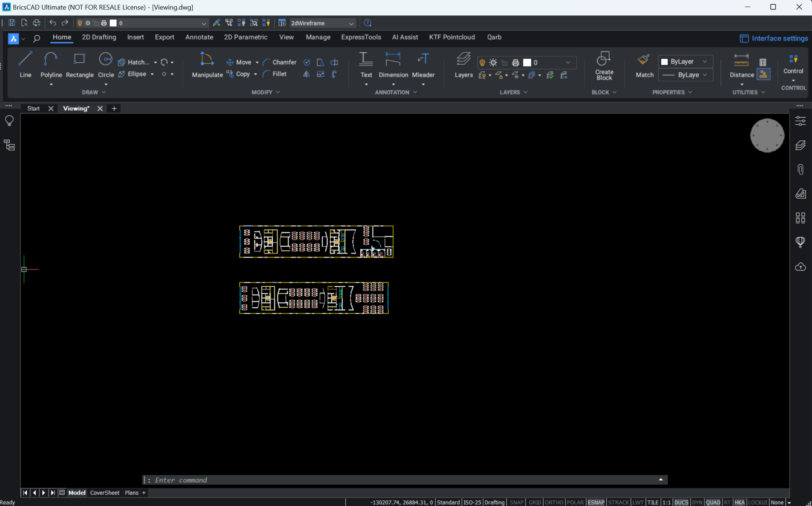812x506 pixels.
Task: Open the AI Assist ribbon tab
Action: [405, 37]
